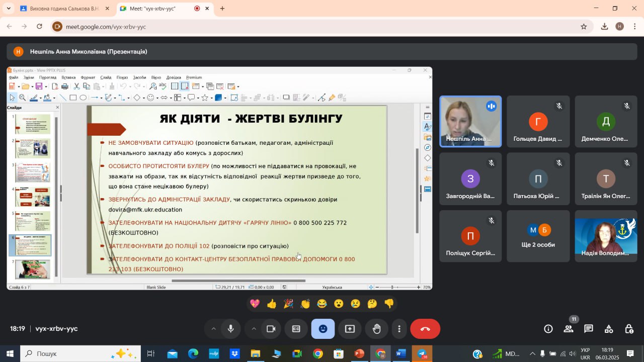Open meeting details info icon
The image size is (644, 362).
click(548, 329)
